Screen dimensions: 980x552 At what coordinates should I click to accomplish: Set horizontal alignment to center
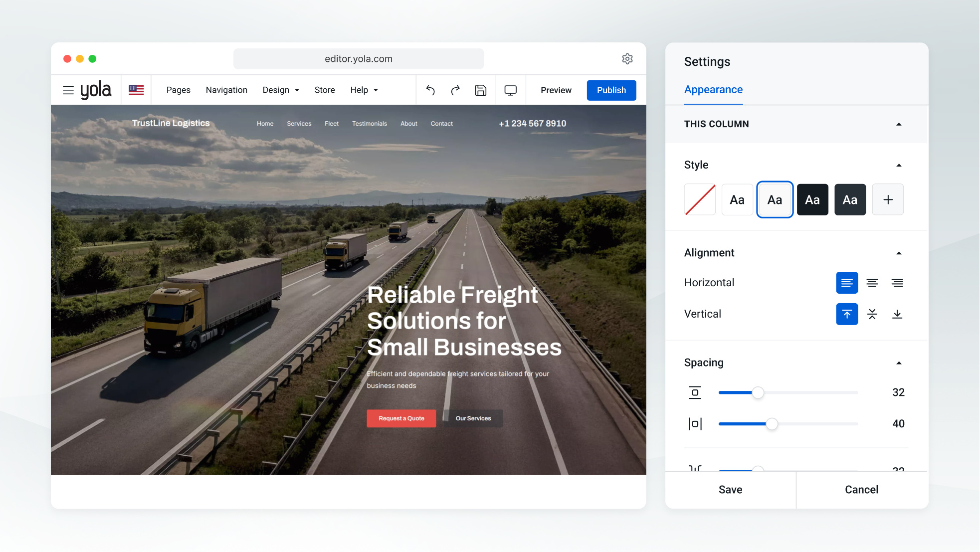pos(872,283)
